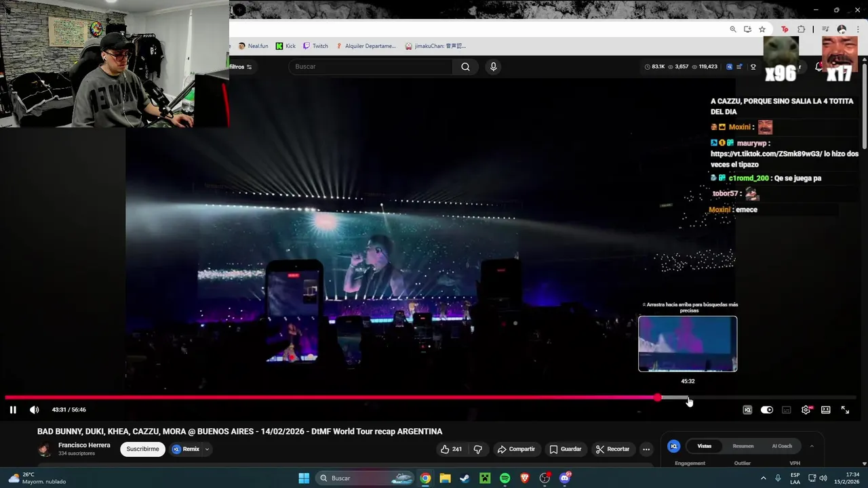Click the YouTube search magnifier button
The width and height of the screenshot is (868, 488).
465,66
